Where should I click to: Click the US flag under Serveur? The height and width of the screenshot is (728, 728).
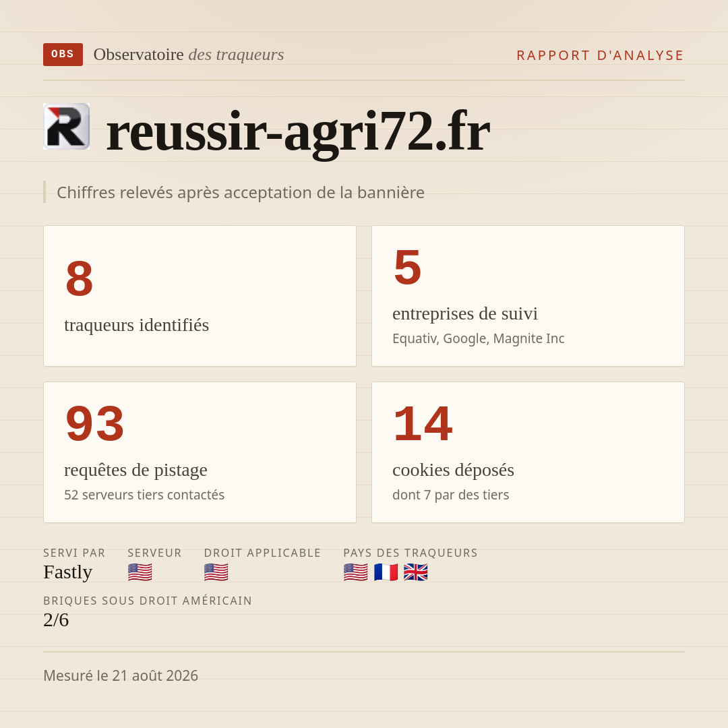coord(140,572)
